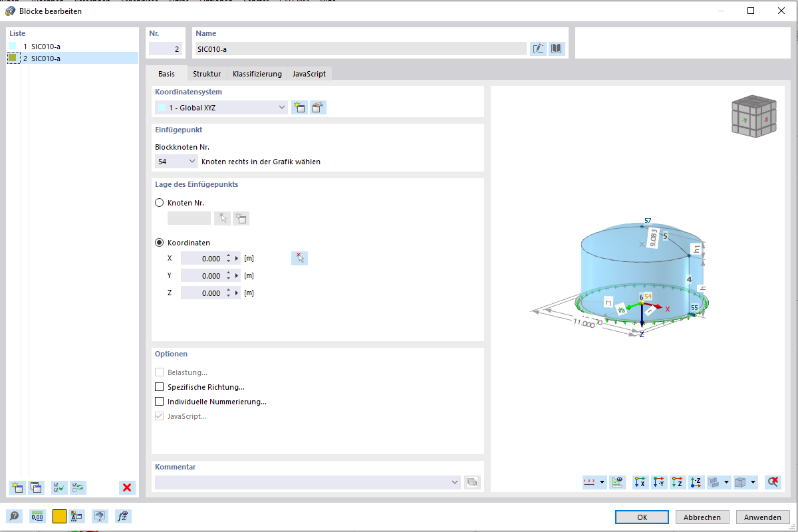
Task: Create a new block via new-block icon
Action: pyautogui.click(x=17, y=487)
